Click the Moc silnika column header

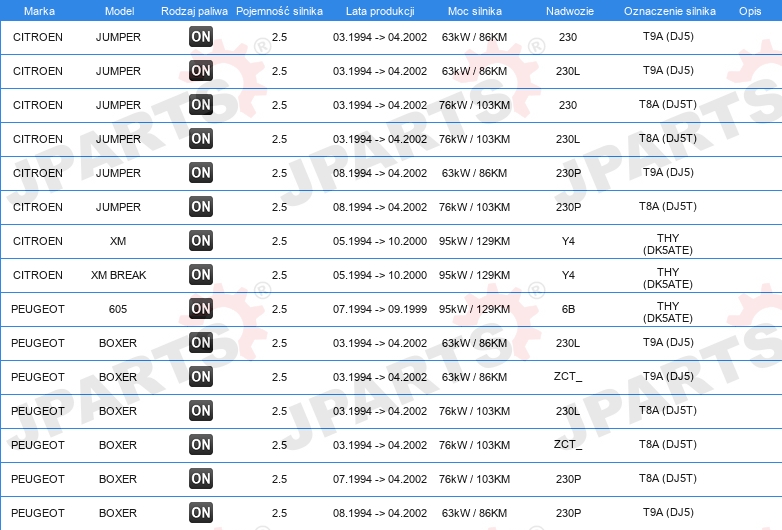[475, 11]
